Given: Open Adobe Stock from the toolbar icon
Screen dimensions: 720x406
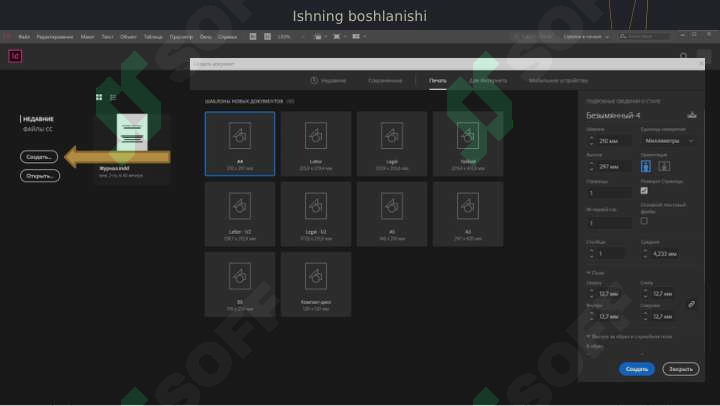Looking at the screenshot, I should point(267,36).
